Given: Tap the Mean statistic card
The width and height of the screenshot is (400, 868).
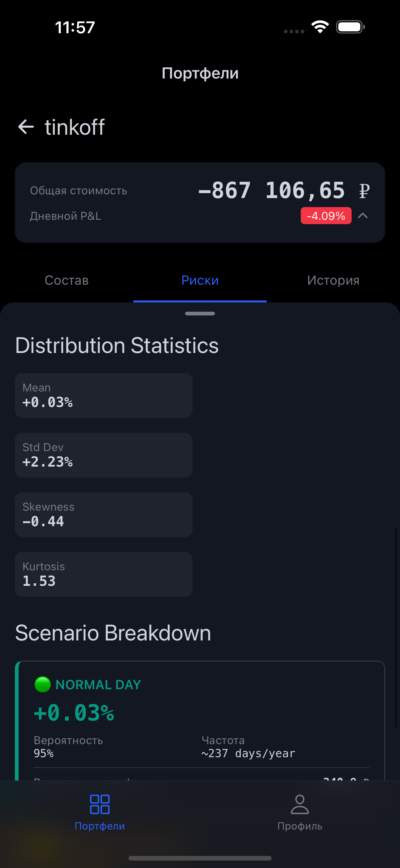Looking at the screenshot, I should pos(104,395).
